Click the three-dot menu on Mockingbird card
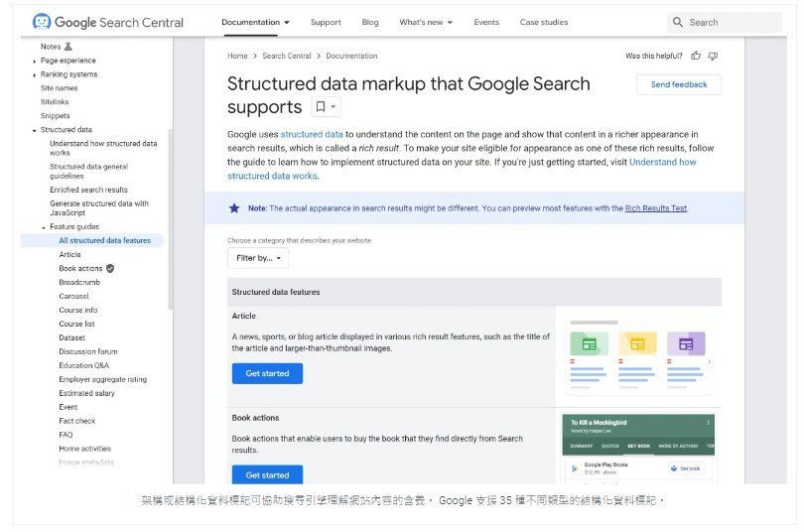 (x=708, y=422)
